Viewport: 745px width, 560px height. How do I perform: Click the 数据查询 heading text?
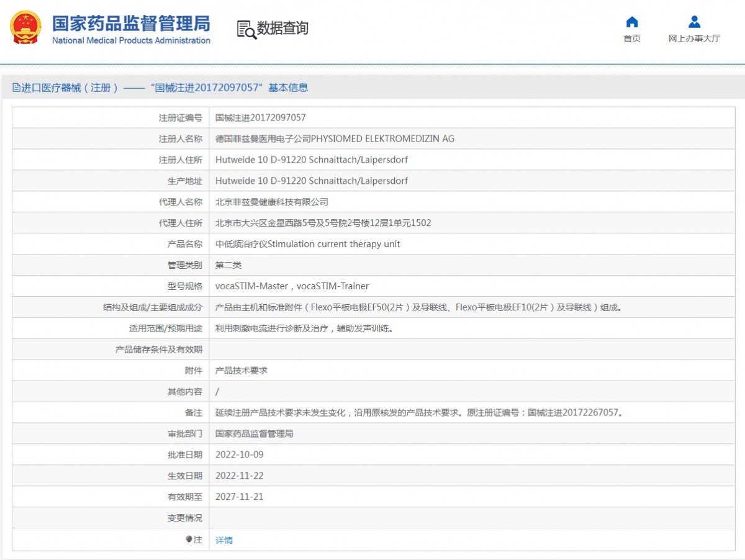point(282,29)
